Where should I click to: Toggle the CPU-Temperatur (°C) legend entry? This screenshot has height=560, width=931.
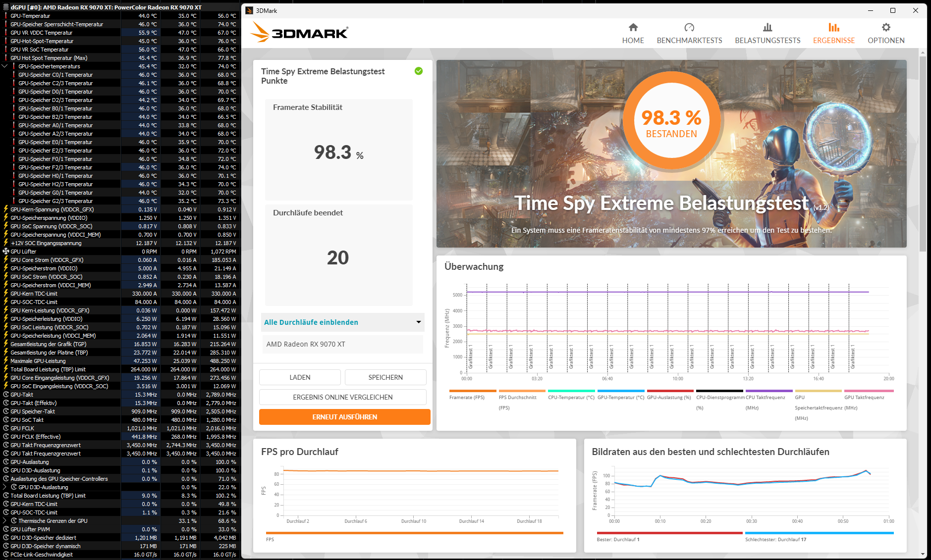point(571,395)
